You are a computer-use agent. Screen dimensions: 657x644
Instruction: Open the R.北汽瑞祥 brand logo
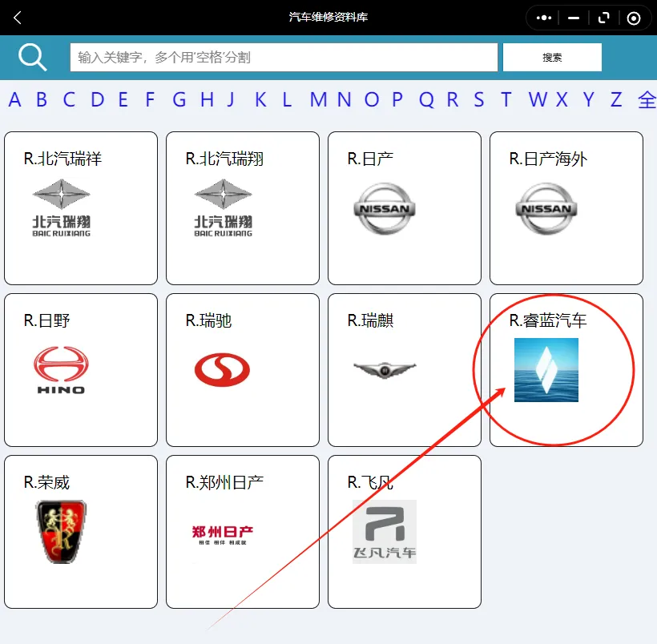pyautogui.click(x=62, y=207)
